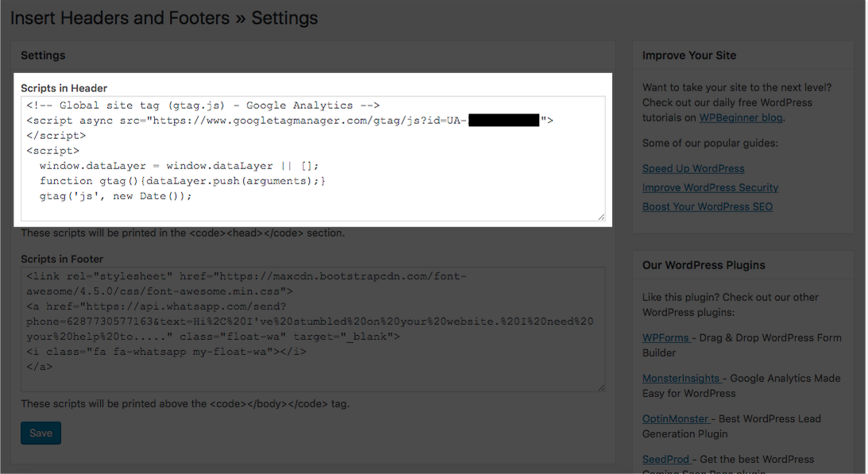Click the fa-whatsapp icon code line
The width and height of the screenshot is (868, 474).
[166, 352]
